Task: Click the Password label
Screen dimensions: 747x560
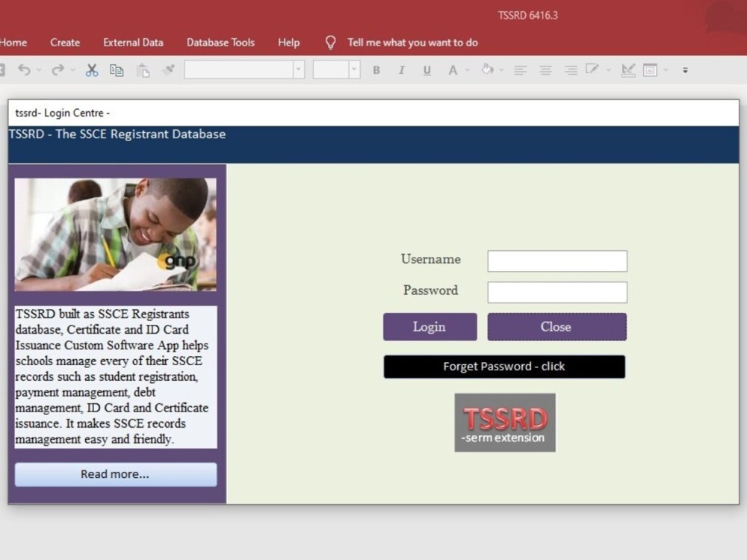Action: coord(431,290)
